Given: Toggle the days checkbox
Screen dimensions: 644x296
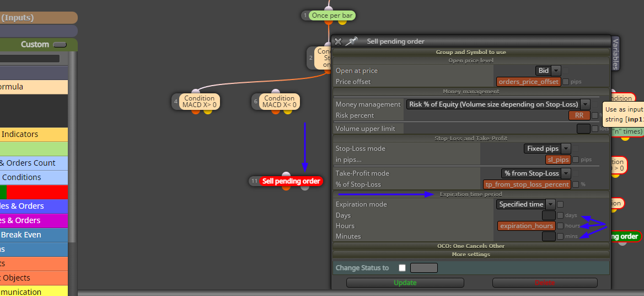Looking at the screenshot, I should [x=560, y=215].
